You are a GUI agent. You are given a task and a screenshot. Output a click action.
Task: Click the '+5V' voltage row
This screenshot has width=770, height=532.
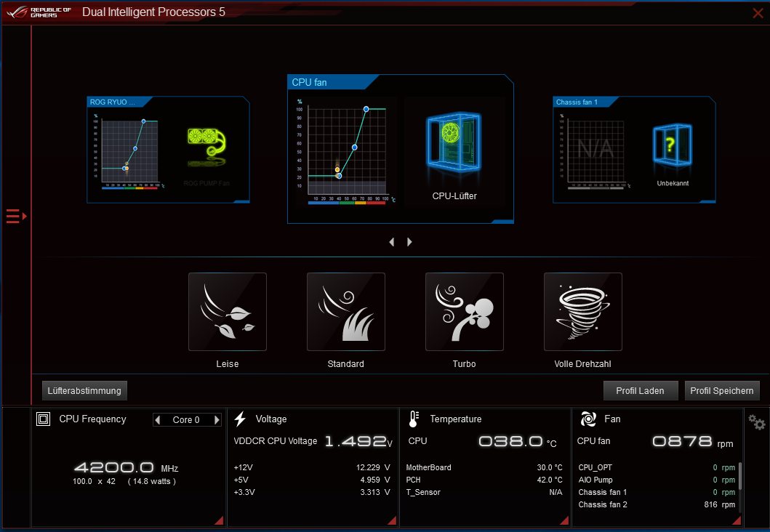pos(312,480)
